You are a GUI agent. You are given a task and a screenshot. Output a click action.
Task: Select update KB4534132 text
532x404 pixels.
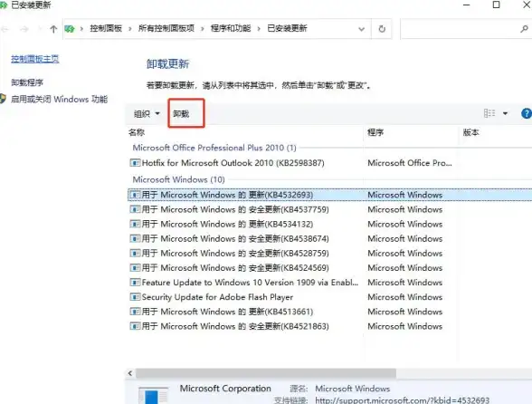[227, 224]
